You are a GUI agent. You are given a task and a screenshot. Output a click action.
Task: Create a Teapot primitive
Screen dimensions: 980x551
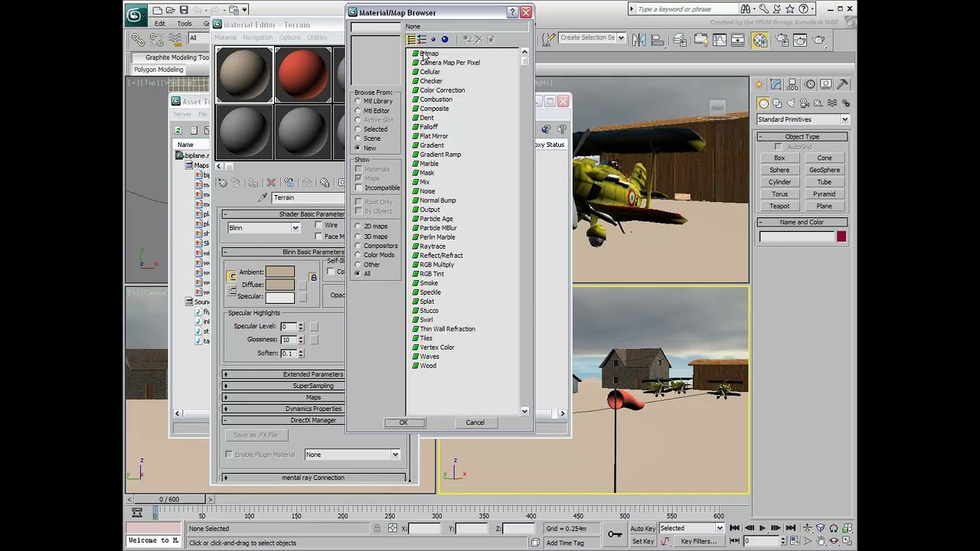(779, 206)
